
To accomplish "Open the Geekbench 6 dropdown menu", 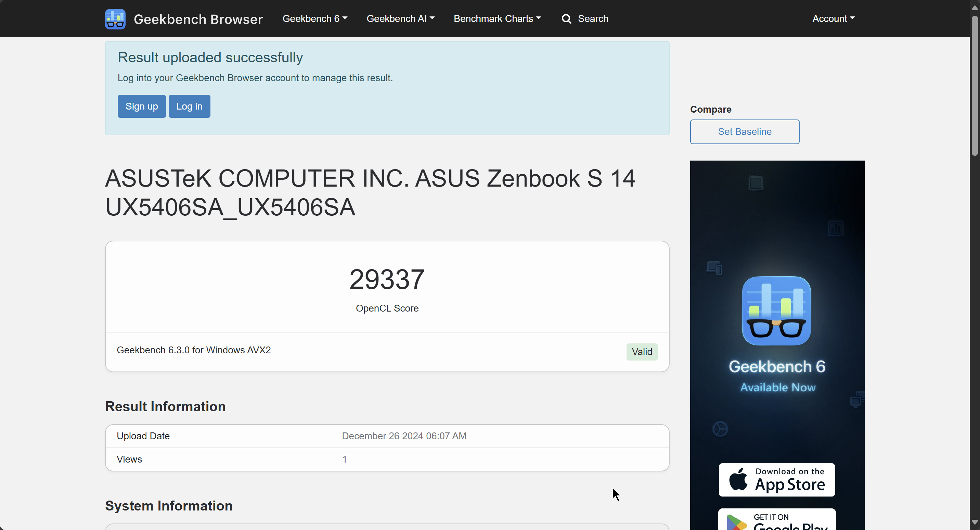I will [314, 18].
